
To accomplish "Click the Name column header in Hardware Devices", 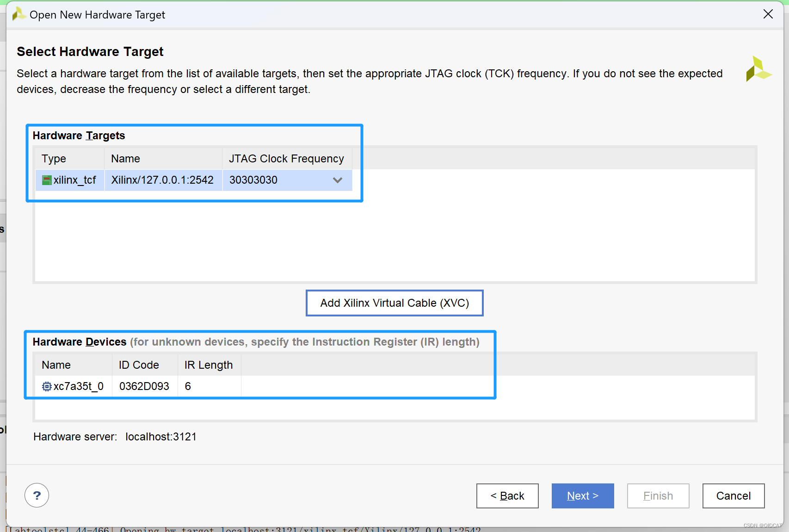I will pyautogui.click(x=74, y=365).
